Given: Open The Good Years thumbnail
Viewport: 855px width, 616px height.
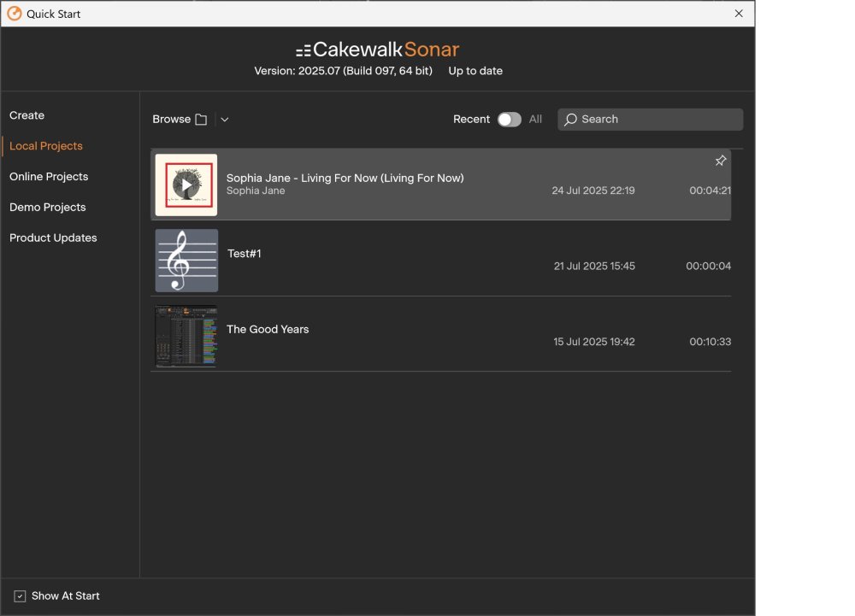Looking at the screenshot, I should [x=186, y=336].
